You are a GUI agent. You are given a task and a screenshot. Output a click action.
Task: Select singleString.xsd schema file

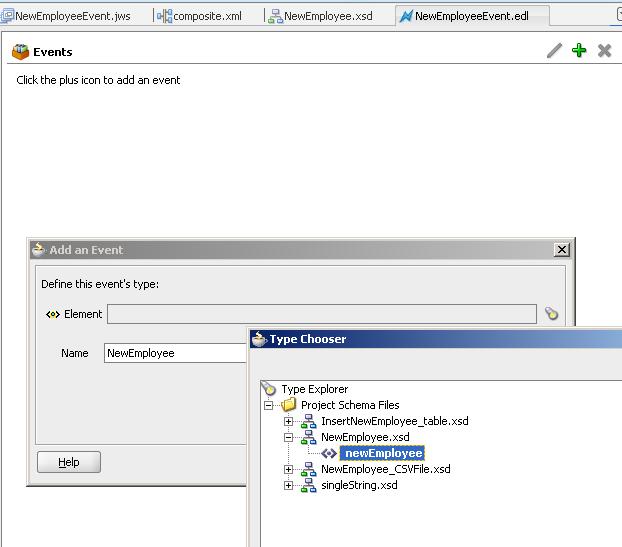point(359,485)
